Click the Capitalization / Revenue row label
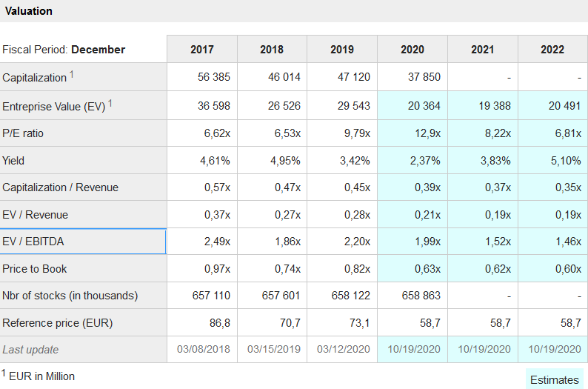Screen dimensions: 588x389 click(60, 187)
